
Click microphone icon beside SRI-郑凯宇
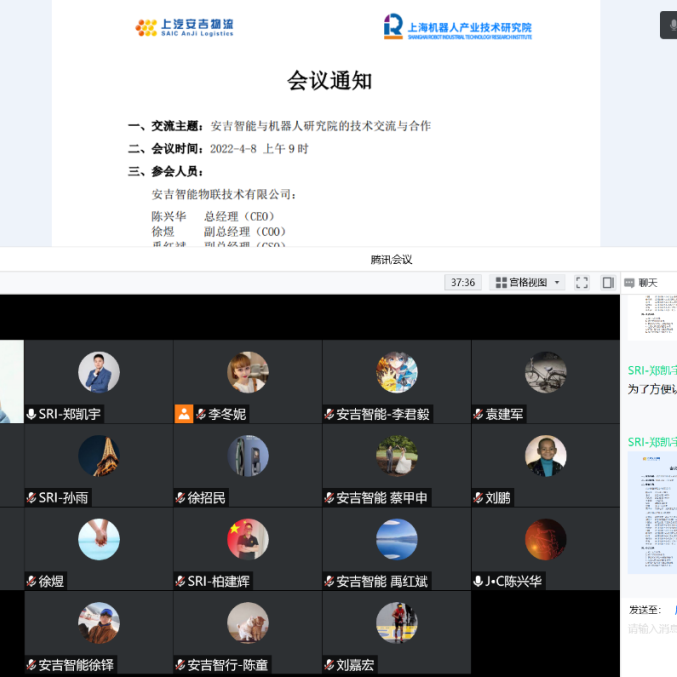coord(31,414)
